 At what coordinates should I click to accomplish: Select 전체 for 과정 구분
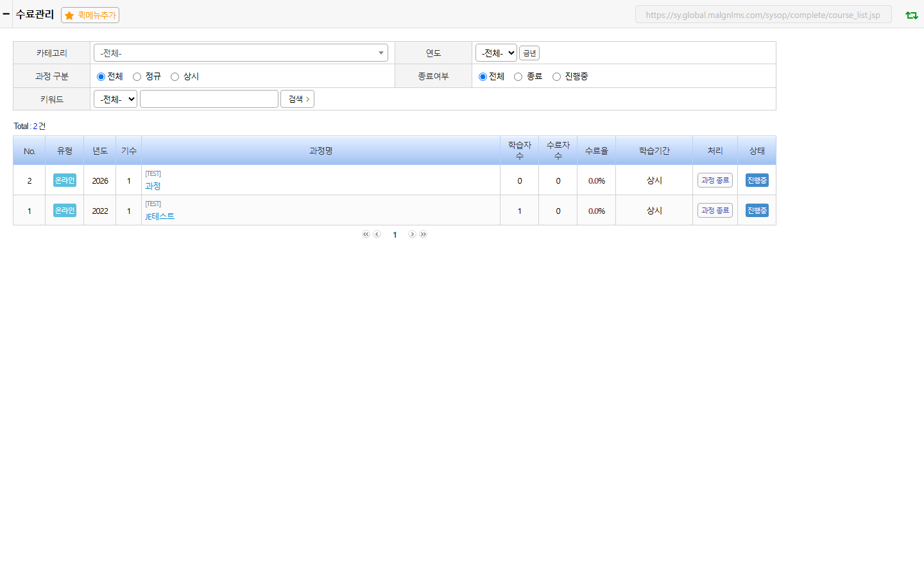(x=101, y=76)
